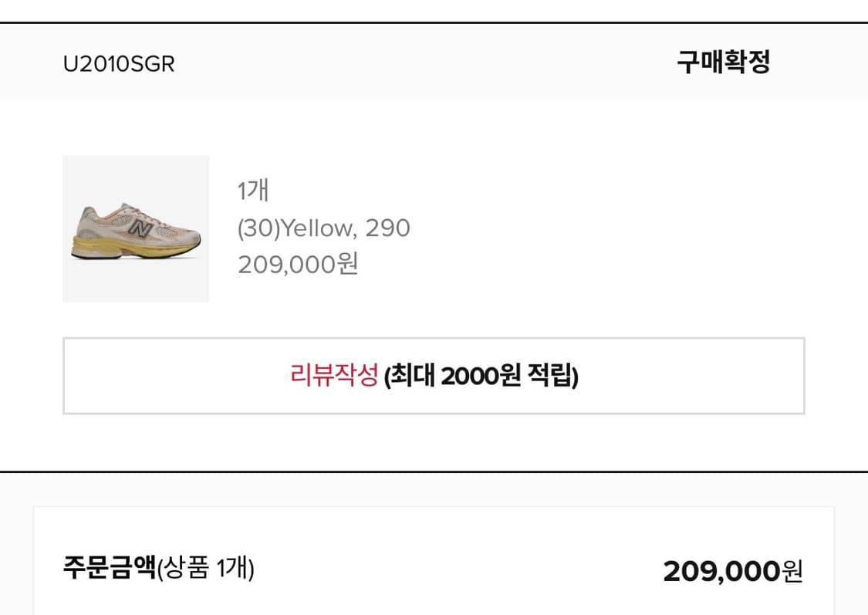
Task: Click the item price 209,000원 under options
Action: pyautogui.click(x=298, y=265)
